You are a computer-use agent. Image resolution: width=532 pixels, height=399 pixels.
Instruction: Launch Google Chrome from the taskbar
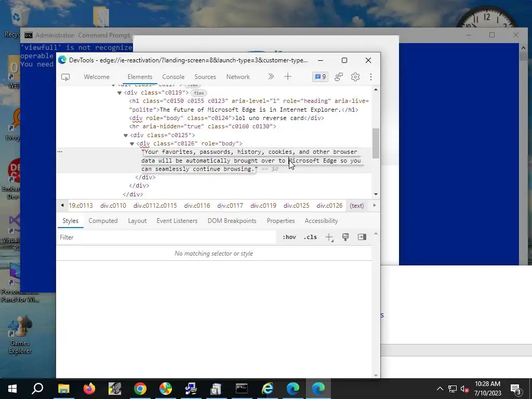point(140,389)
